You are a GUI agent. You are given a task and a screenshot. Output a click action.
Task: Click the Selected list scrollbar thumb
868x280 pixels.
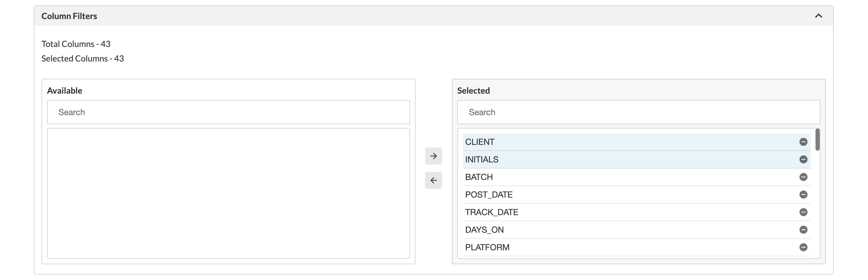[817, 140]
